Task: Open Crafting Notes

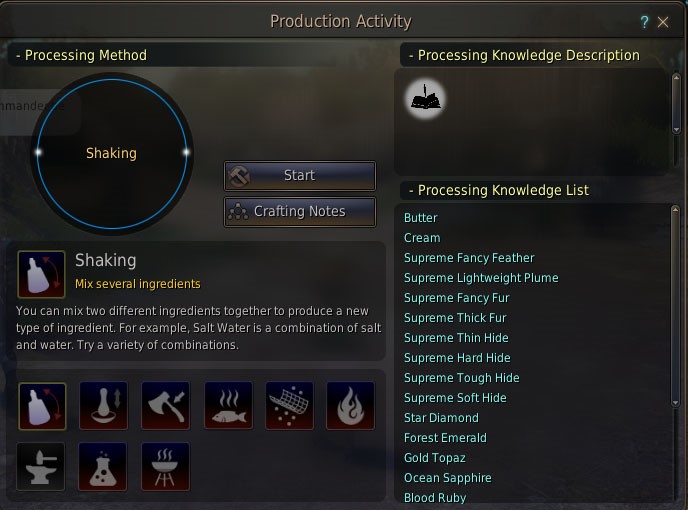Action: (x=299, y=212)
